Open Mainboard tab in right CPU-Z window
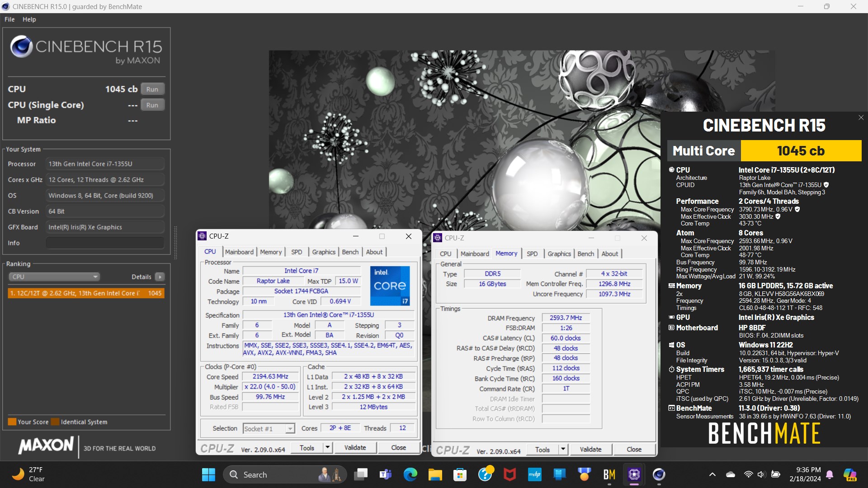 [x=475, y=254]
